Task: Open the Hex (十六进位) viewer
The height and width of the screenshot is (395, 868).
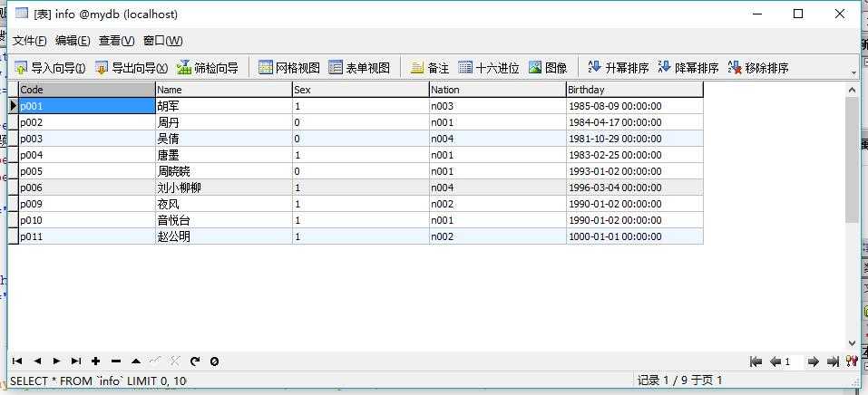Action: click(x=489, y=68)
